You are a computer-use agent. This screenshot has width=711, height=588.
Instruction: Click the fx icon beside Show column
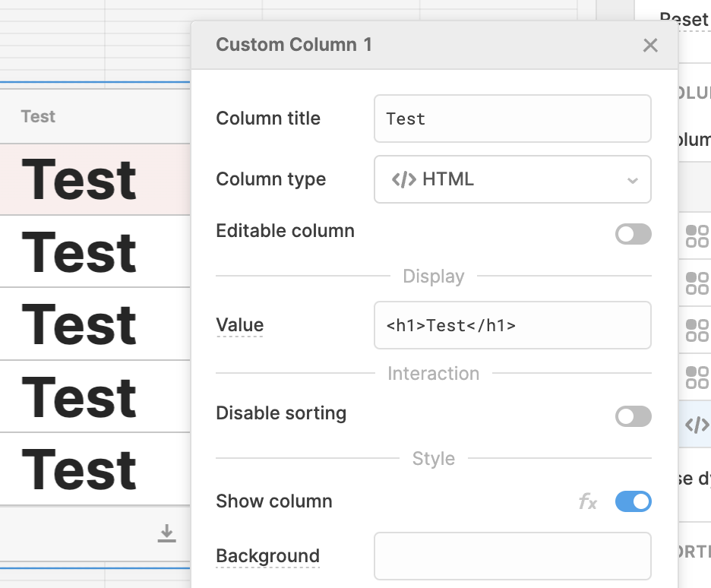point(587,501)
